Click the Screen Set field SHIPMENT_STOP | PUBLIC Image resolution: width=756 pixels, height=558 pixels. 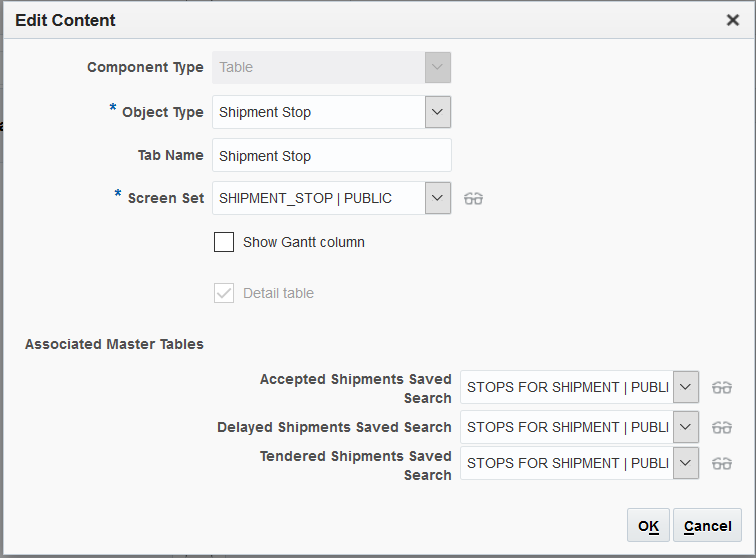[x=318, y=198]
